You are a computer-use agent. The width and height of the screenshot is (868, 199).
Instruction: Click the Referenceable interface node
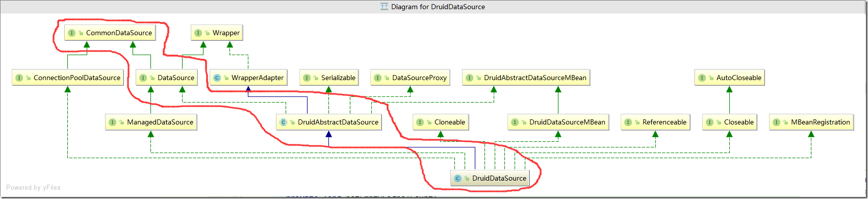[655, 122]
